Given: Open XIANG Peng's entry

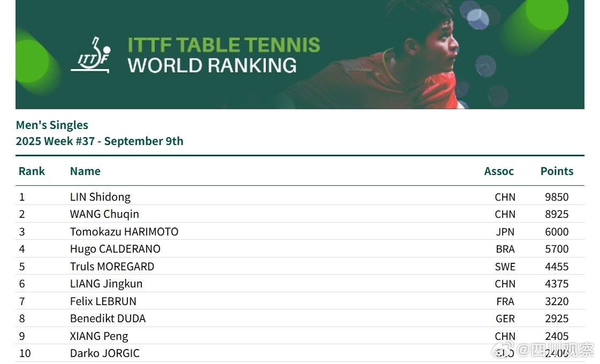Looking at the screenshot, I should [99, 336].
